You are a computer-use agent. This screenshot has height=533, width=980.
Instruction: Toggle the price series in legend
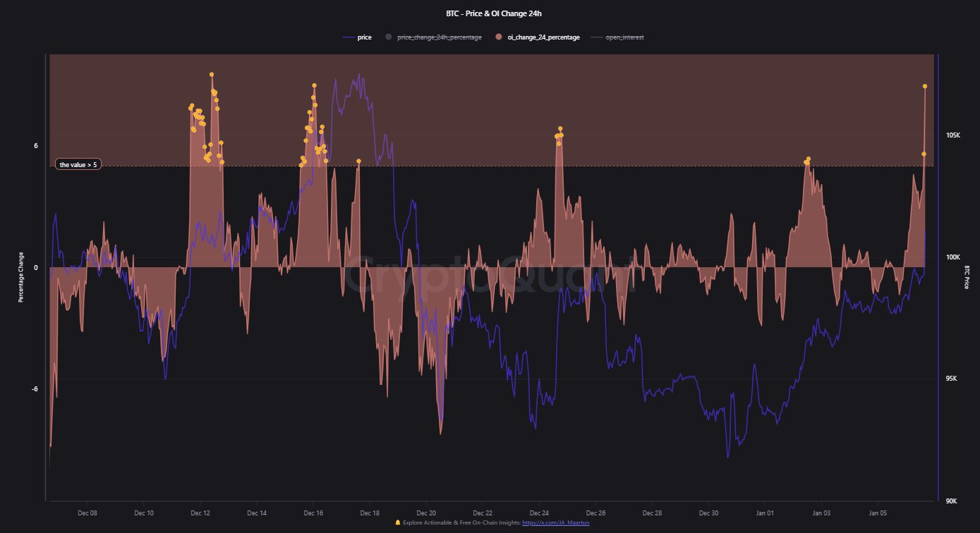[x=365, y=37]
